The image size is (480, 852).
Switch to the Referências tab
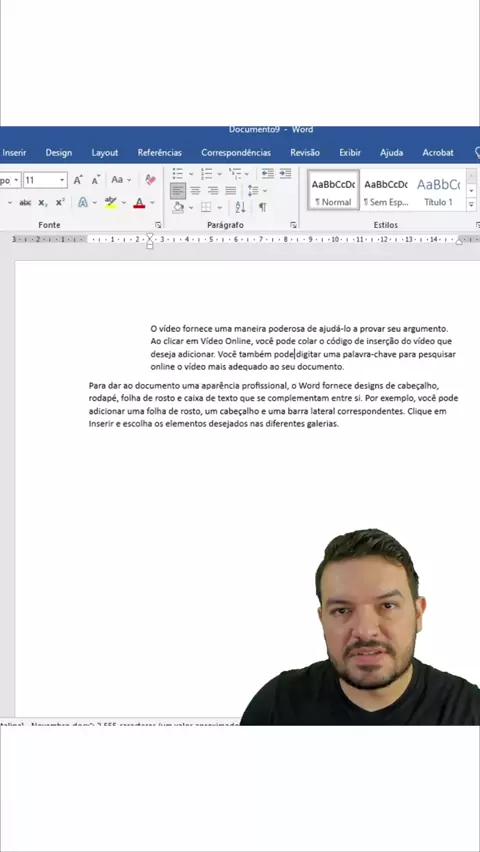(x=160, y=153)
